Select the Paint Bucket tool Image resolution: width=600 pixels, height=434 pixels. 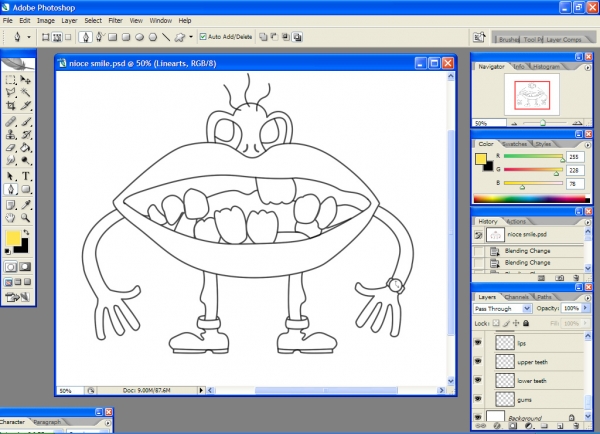pos(25,147)
